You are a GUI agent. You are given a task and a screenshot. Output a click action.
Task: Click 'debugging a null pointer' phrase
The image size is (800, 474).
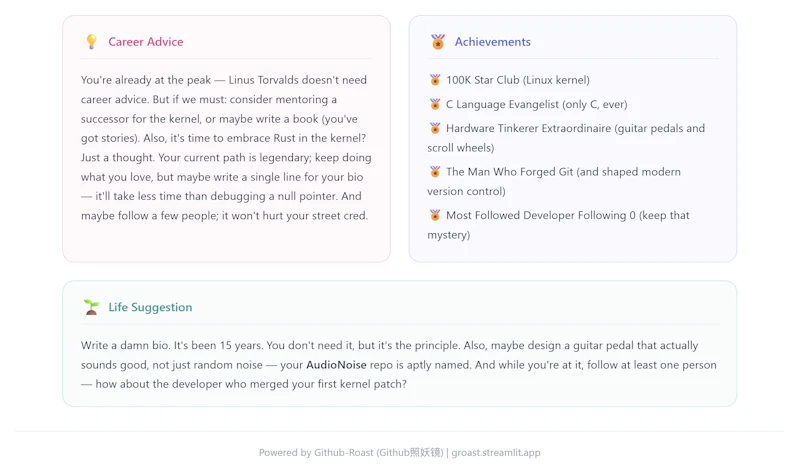click(x=273, y=196)
